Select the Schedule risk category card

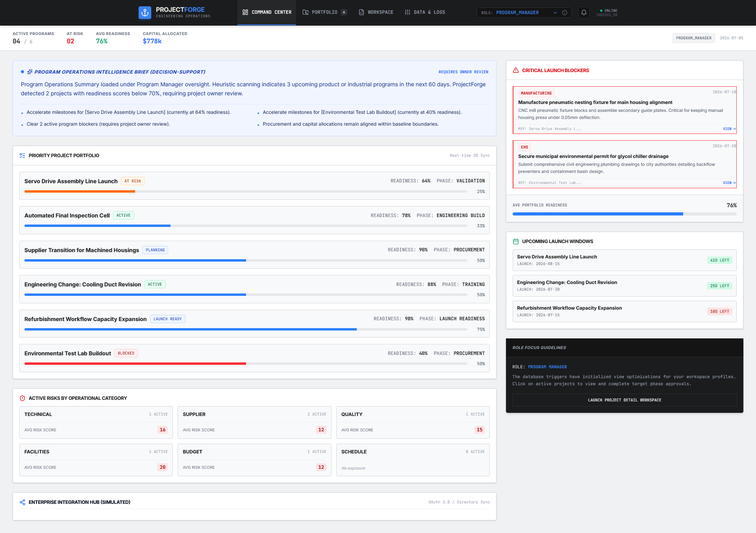point(413,460)
